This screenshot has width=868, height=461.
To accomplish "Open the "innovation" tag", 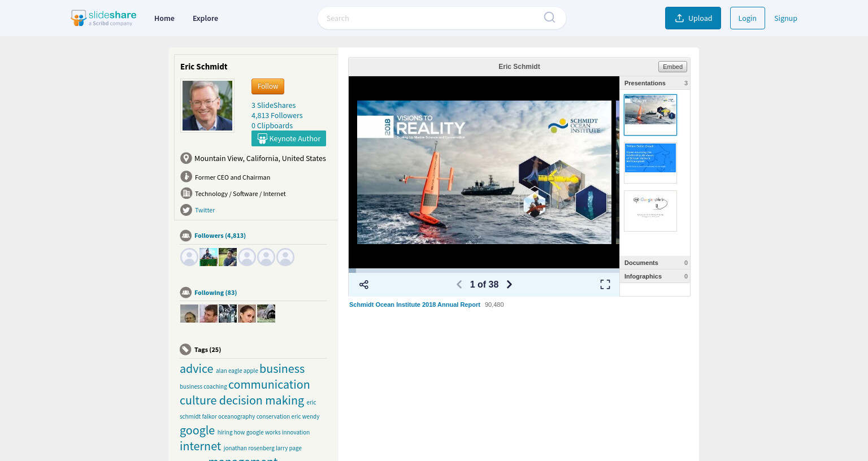I will click(296, 432).
